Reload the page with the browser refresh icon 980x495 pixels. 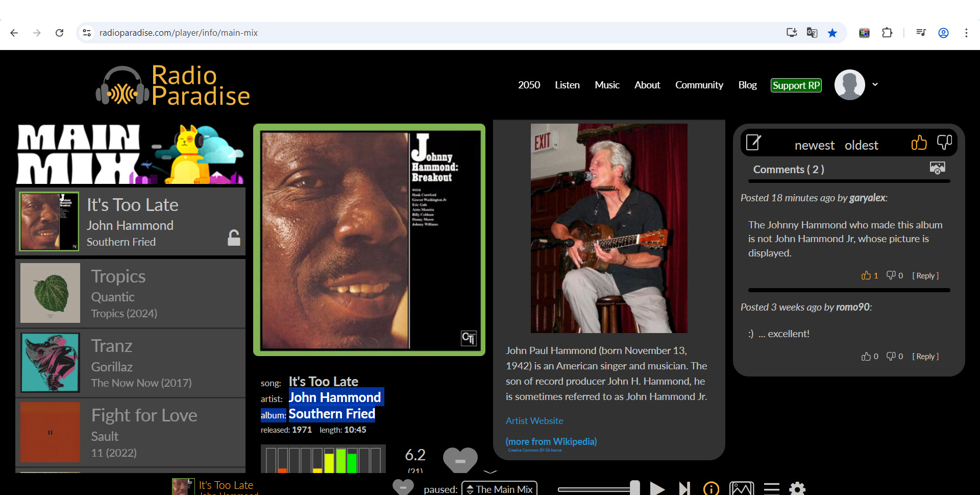click(x=60, y=33)
